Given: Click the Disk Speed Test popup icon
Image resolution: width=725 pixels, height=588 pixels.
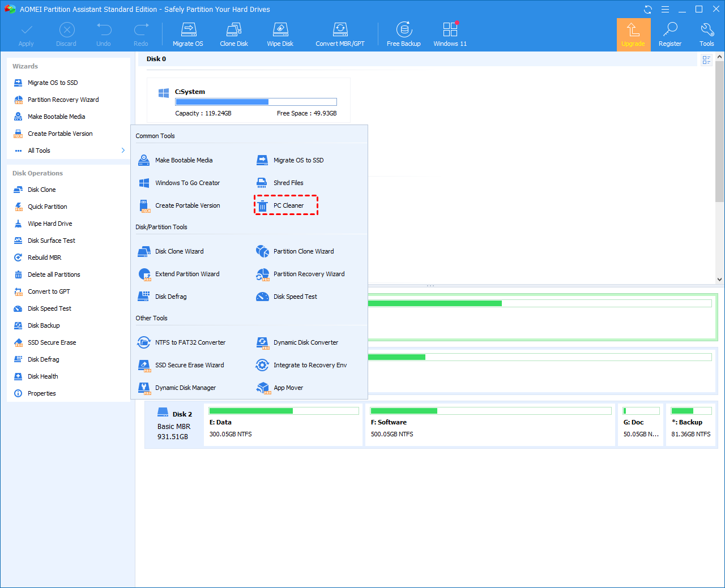Looking at the screenshot, I should click(262, 297).
